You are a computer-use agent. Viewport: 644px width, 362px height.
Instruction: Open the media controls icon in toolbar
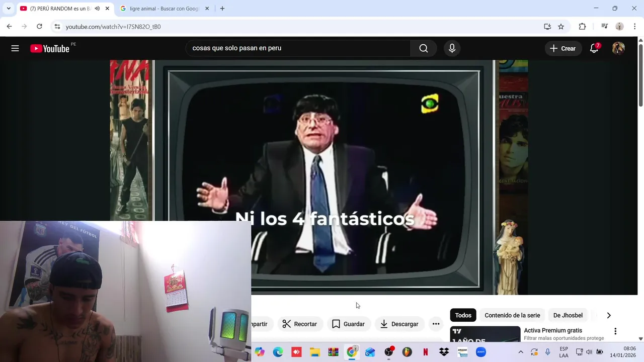tap(604, 27)
